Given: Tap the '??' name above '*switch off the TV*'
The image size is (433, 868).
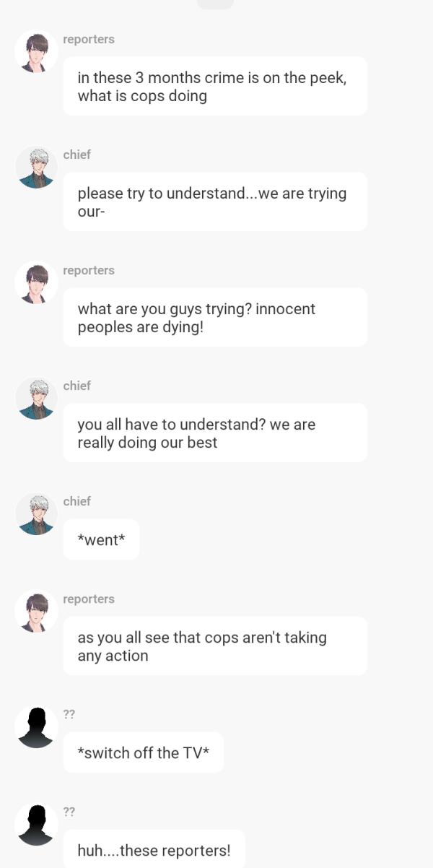Looking at the screenshot, I should (x=69, y=714).
